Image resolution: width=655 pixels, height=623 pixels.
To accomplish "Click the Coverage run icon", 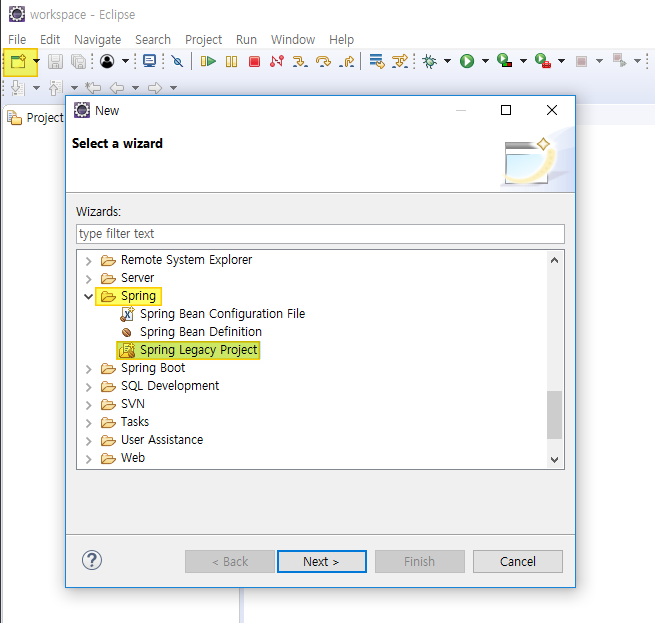I will 505,61.
